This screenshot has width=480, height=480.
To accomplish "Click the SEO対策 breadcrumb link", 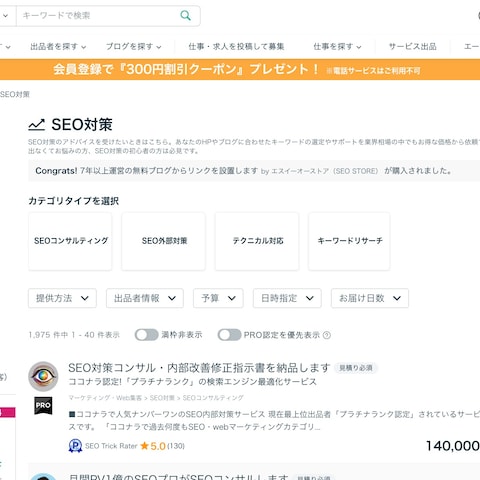I will 15,94.
